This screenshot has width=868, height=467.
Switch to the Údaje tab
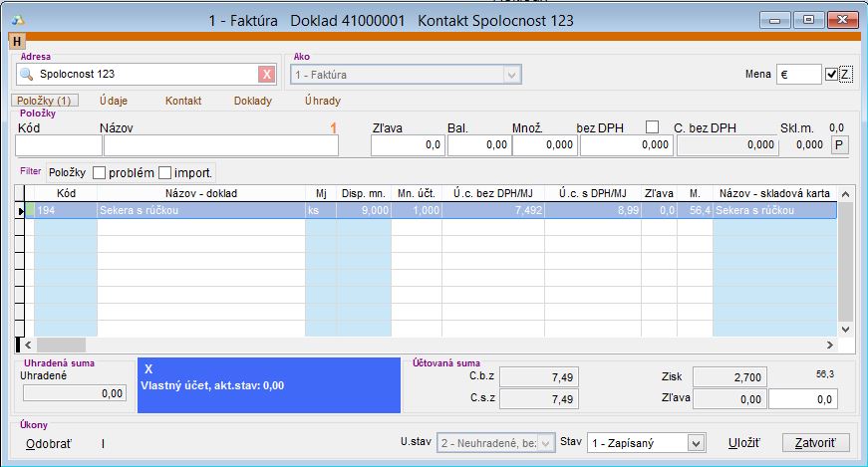[115, 101]
